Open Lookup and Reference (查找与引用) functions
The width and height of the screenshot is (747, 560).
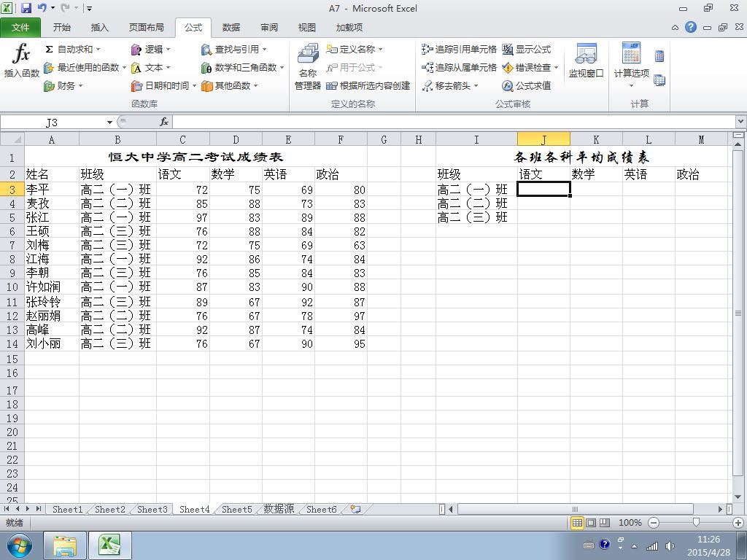point(234,49)
